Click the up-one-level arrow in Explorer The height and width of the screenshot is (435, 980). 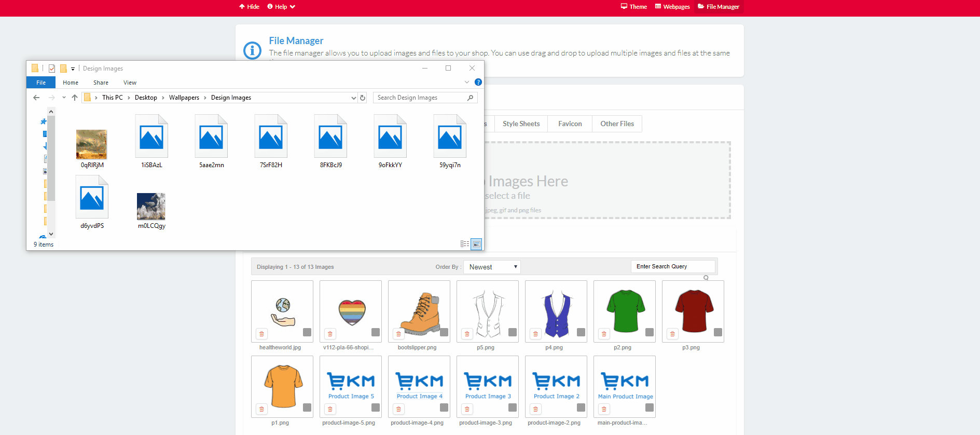click(75, 98)
